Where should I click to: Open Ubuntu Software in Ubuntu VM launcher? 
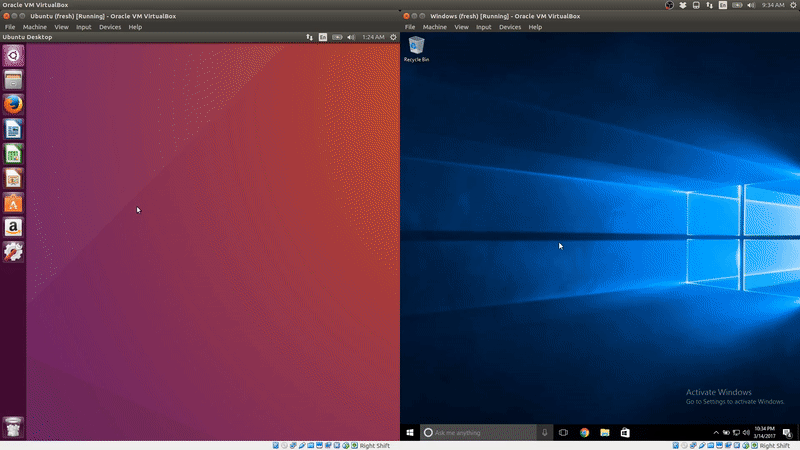point(13,203)
